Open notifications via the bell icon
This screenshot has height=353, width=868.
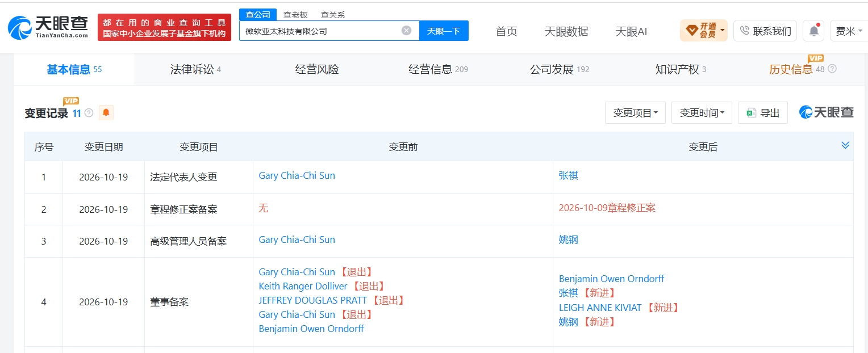pos(813,31)
